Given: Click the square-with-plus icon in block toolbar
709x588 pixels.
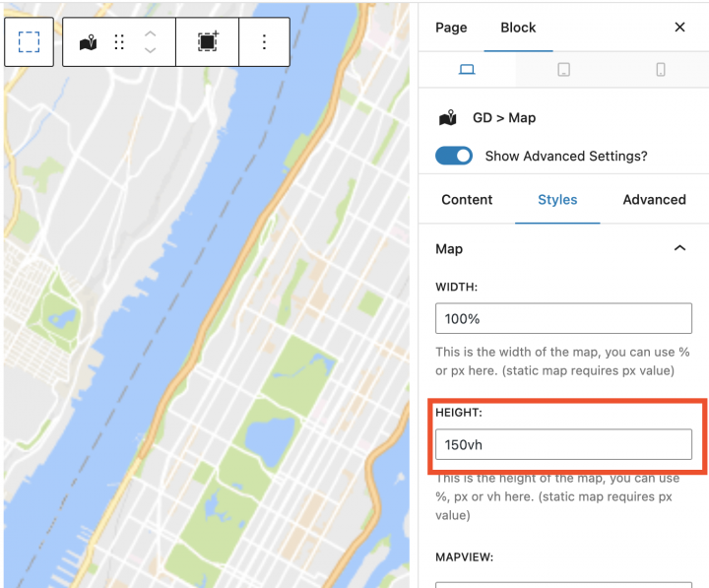Looking at the screenshot, I should [x=208, y=42].
